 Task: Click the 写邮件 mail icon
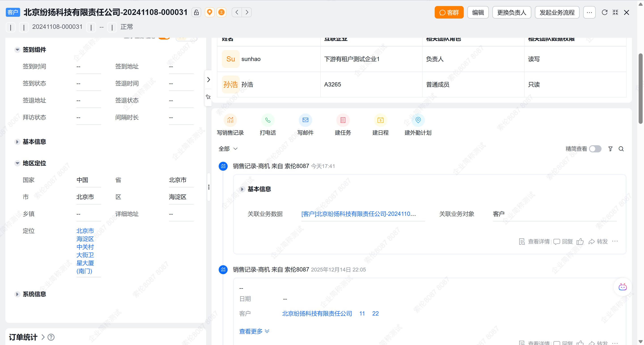click(x=305, y=120)
